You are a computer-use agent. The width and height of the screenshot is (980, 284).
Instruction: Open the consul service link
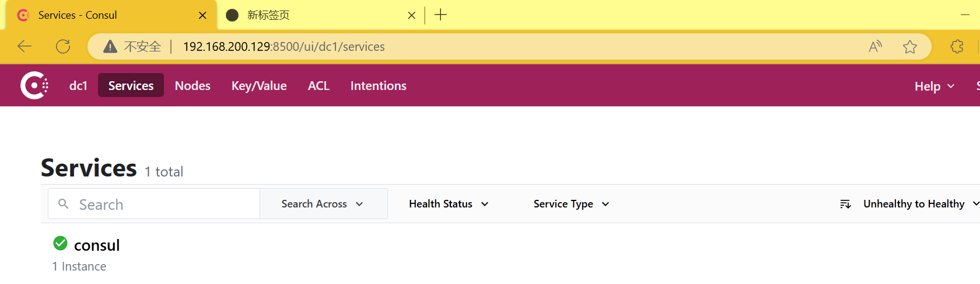click(97, 245)
